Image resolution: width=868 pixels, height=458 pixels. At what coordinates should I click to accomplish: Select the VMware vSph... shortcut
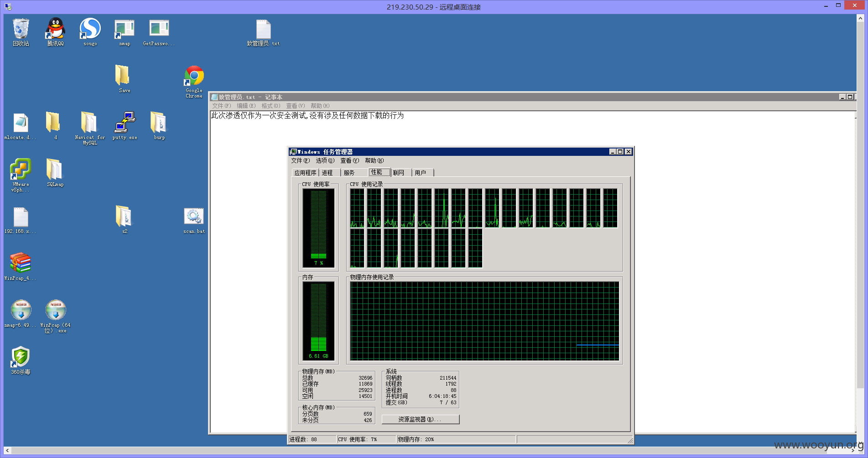click(21, 175)
